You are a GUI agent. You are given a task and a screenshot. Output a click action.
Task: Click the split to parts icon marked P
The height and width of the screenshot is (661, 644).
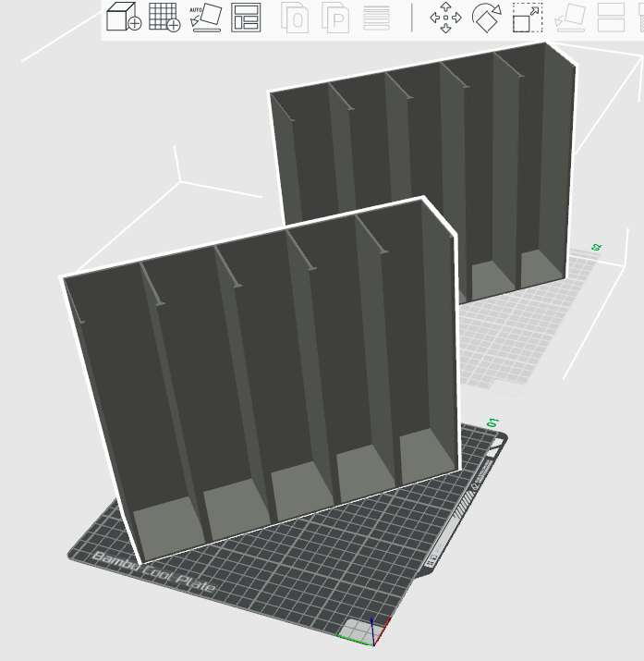pyautogui.click(x=335, y=18)
